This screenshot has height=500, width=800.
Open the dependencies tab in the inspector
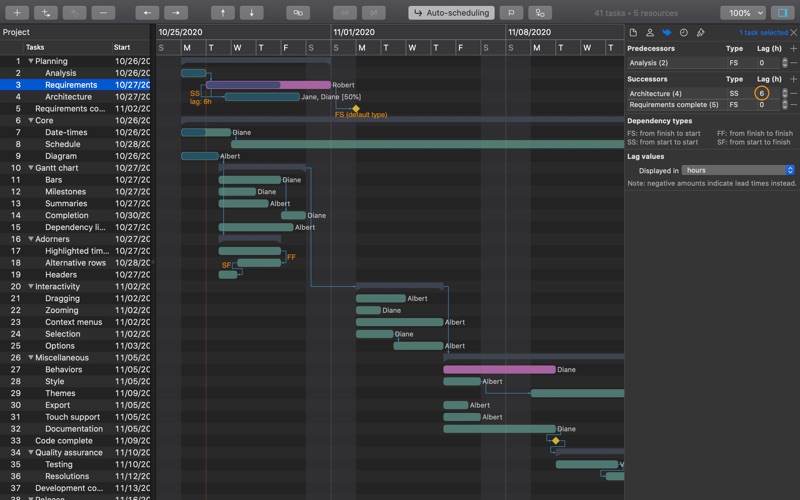(x=667, y=33)
